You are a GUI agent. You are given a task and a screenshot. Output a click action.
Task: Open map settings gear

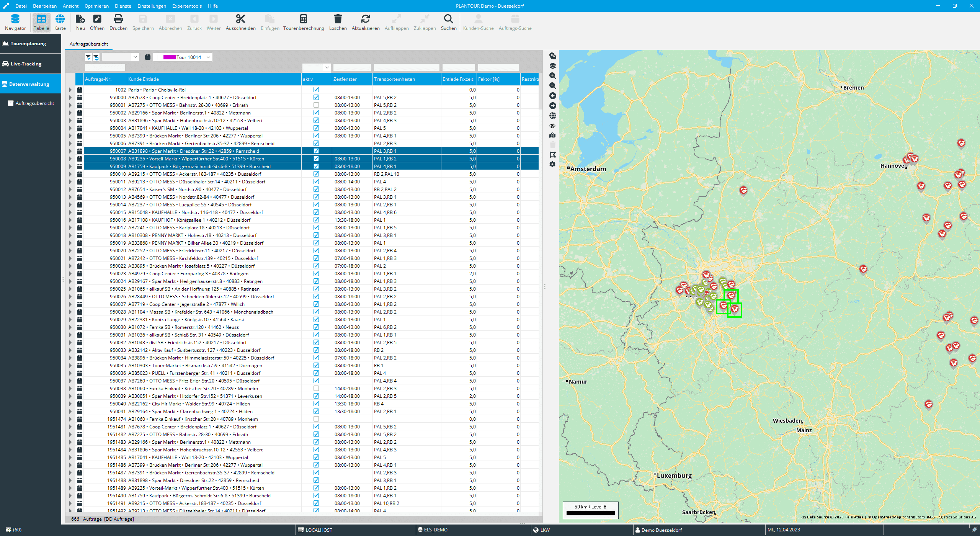[x=552, y=164]
